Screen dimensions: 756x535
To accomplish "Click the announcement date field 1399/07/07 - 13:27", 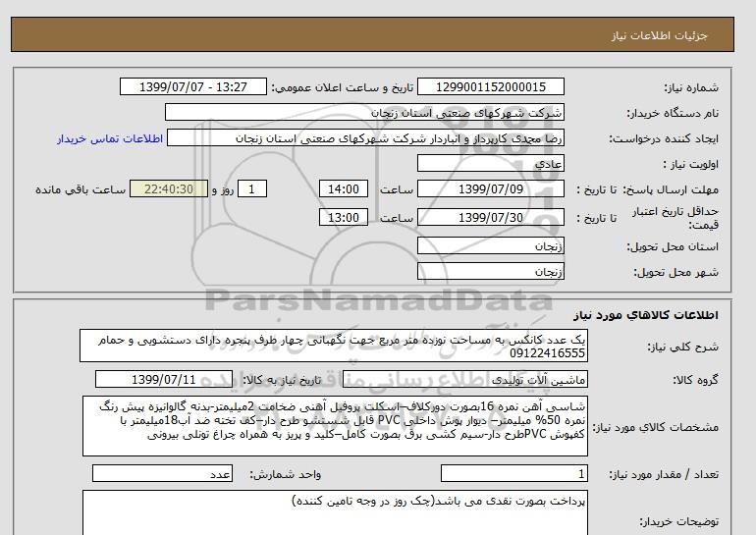I will point(192,87).
